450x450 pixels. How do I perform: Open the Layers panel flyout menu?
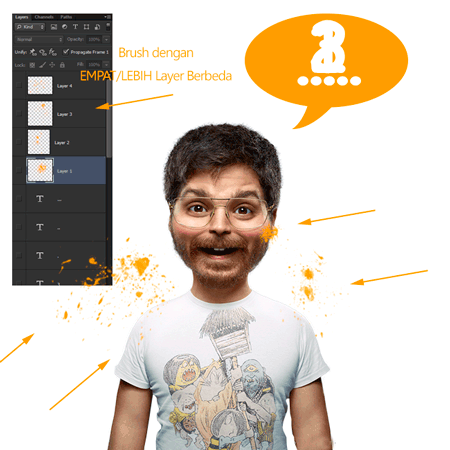coord(107,17)
